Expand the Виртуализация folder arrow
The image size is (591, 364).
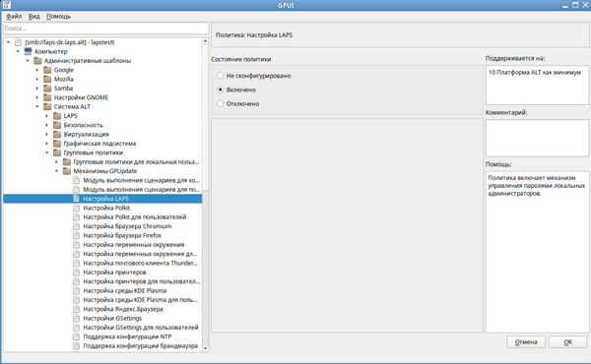pyautogui.click(x=46, y=134)
